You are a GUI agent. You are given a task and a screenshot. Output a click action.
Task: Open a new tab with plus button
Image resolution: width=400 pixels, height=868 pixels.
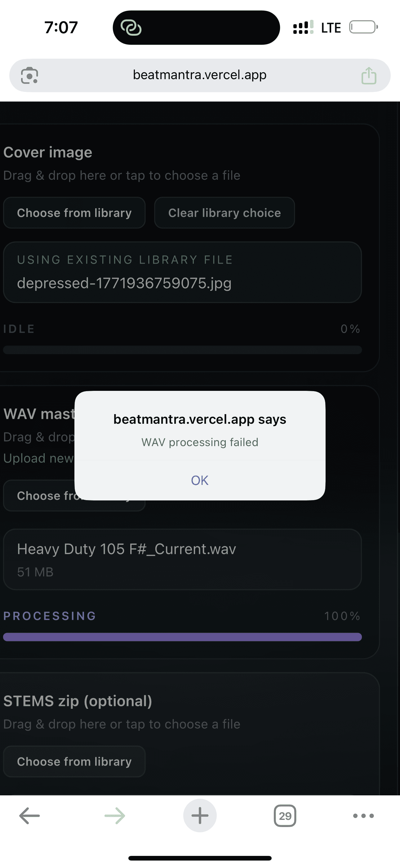pos(200,816)
